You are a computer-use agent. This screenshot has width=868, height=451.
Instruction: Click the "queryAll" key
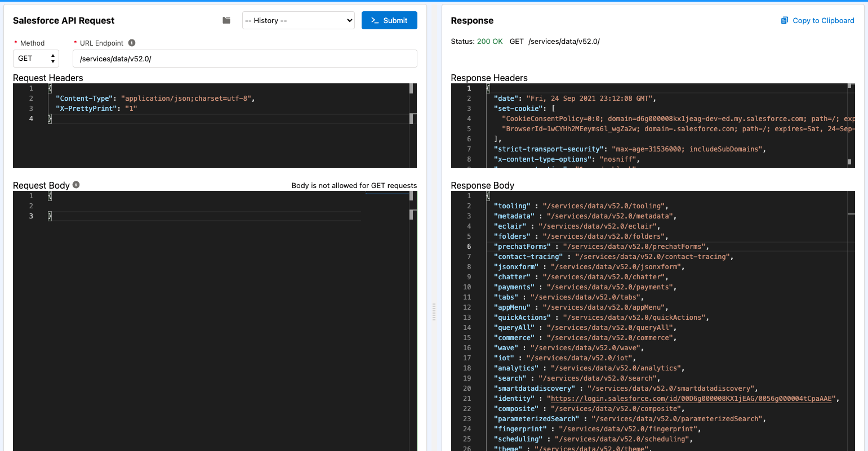point(514,328)
